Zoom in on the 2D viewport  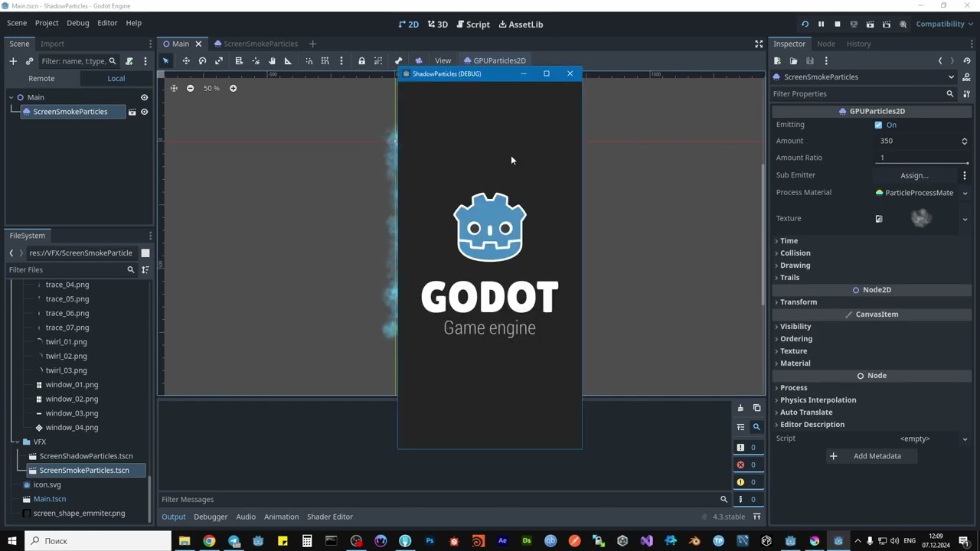233,88
